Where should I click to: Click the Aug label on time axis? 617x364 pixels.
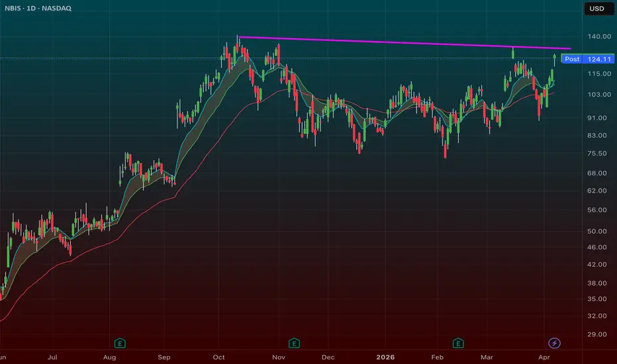pos(109,357)
